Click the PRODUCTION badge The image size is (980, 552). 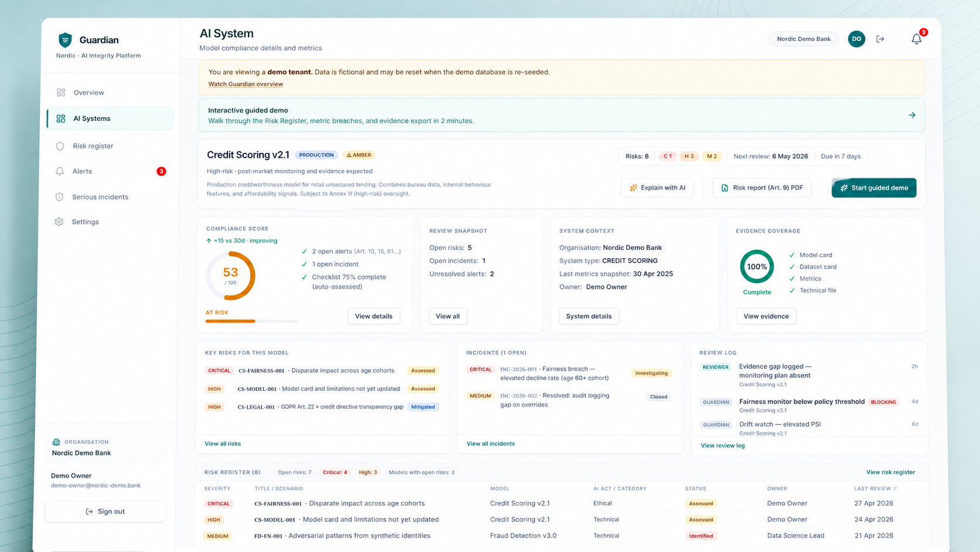pos(317,155)
